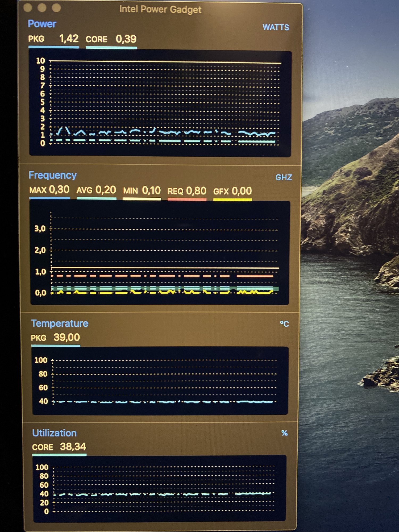Click the Power CORE label

[x=96, y=39]
